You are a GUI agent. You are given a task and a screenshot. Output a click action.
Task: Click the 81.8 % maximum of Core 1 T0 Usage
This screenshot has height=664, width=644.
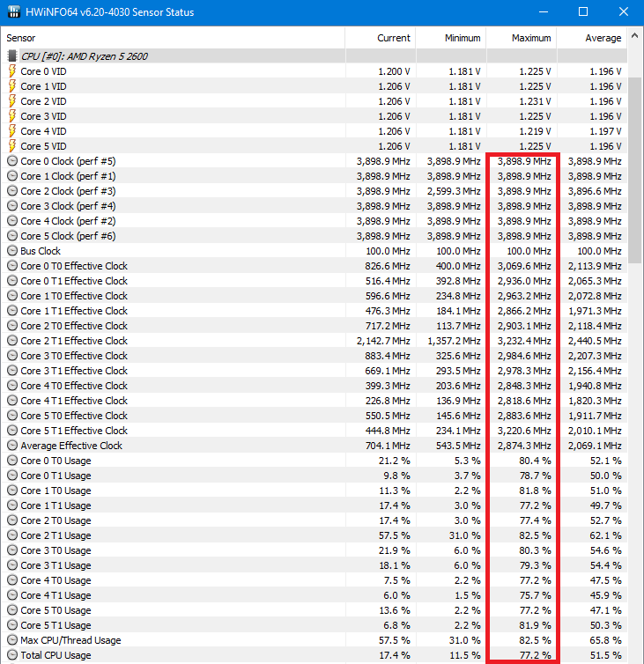[x=535, y=491]
